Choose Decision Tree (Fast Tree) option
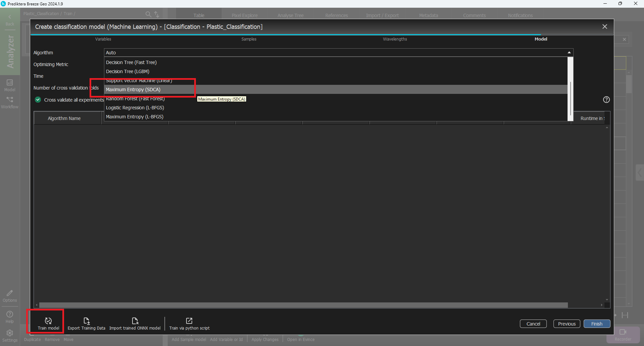The height and width of the screenshot is (346, 644). click(131, 62)
